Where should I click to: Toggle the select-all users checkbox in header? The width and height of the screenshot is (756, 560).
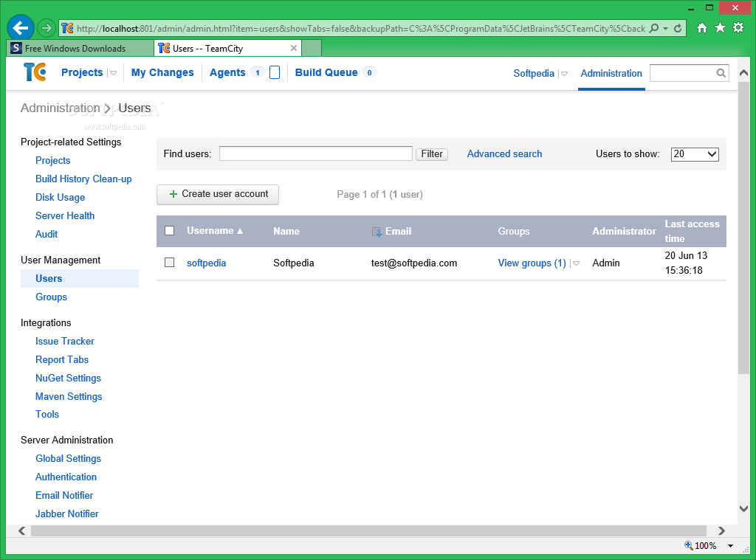[169, 230]
